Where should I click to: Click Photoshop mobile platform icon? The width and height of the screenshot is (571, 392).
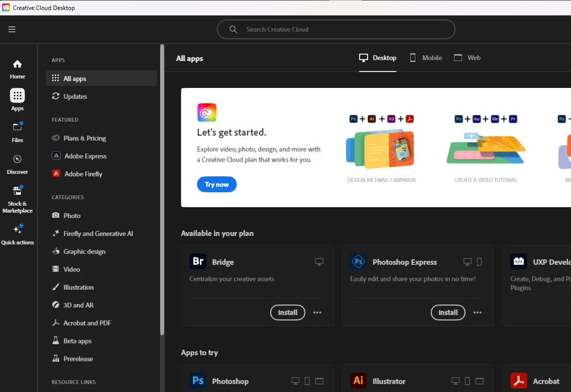click(x=307, y=381)
